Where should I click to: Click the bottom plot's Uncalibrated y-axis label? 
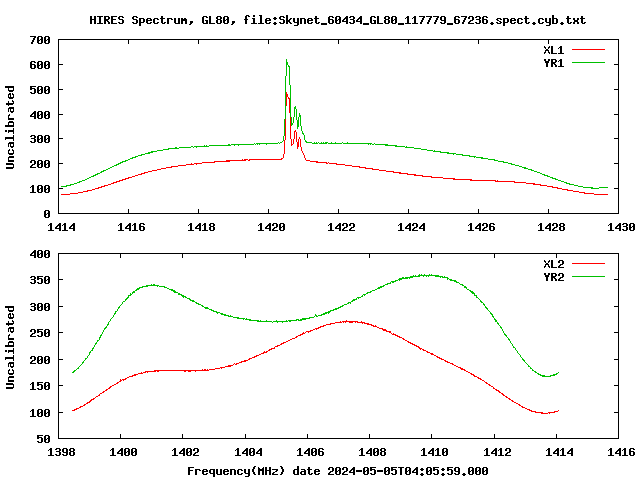[x=10, y=347]
